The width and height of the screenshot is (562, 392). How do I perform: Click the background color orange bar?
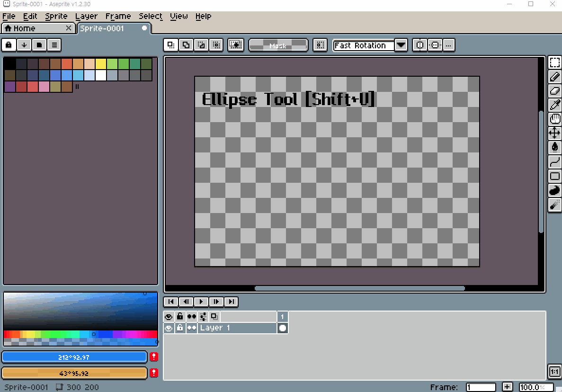(74, 374)
